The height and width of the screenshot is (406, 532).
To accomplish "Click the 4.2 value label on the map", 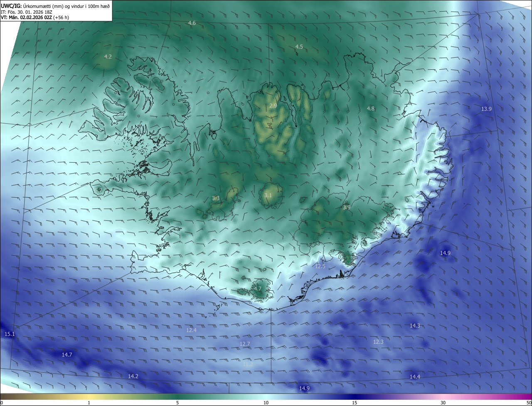I will [x=108, y=56].
